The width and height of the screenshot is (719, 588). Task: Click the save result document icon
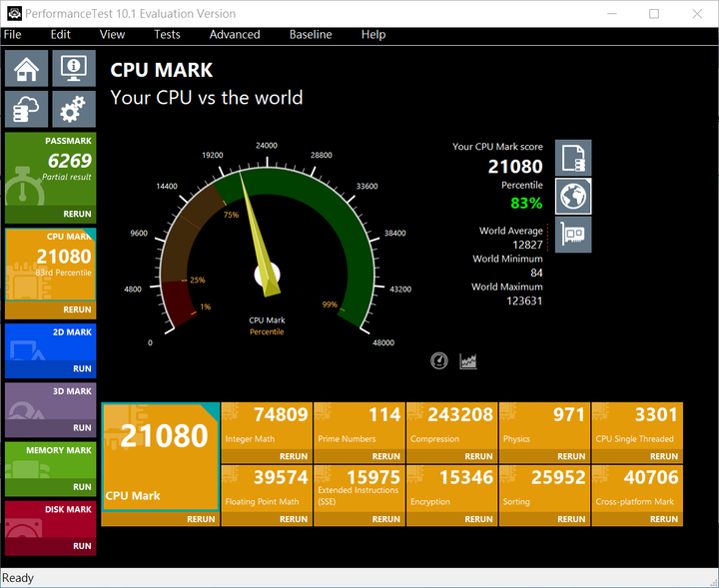pyautogui.click(x=573, y=158)
